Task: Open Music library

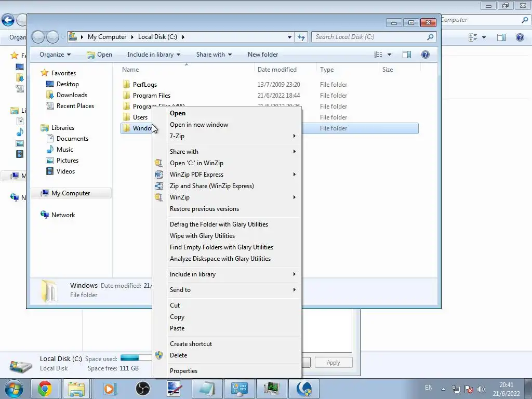Action: pyautogui.click(x=64, y=150)
